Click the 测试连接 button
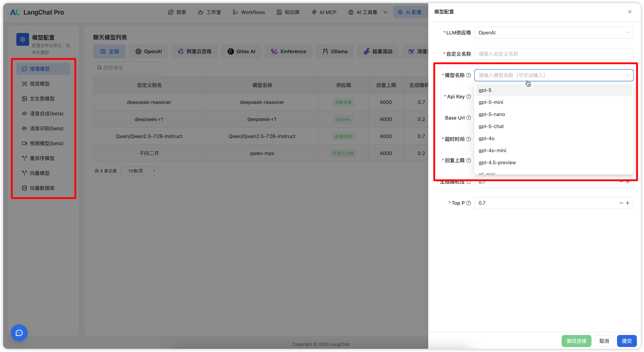 click(576, 341)
